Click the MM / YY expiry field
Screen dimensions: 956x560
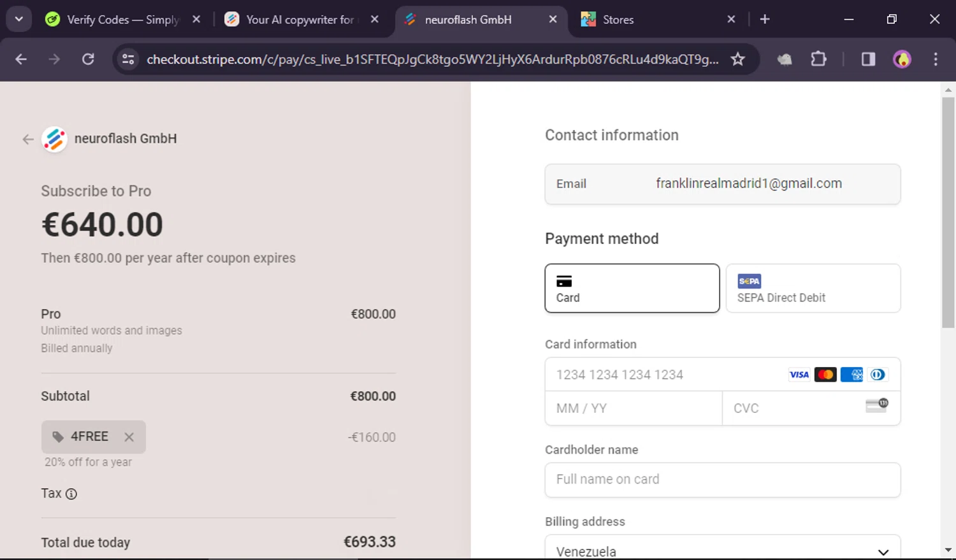634,408
